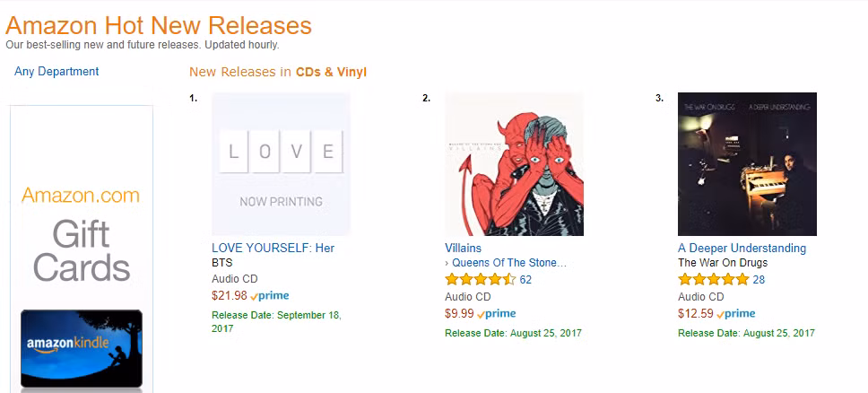Image resolution: width=868 pixels, height=393 pixels.
Task: Open the Amazon Kindle gift card image
Action: click(82, 349)
